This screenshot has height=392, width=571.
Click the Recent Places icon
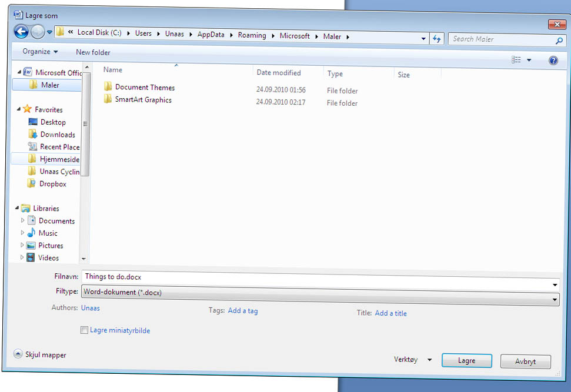[x=32, y=146]
